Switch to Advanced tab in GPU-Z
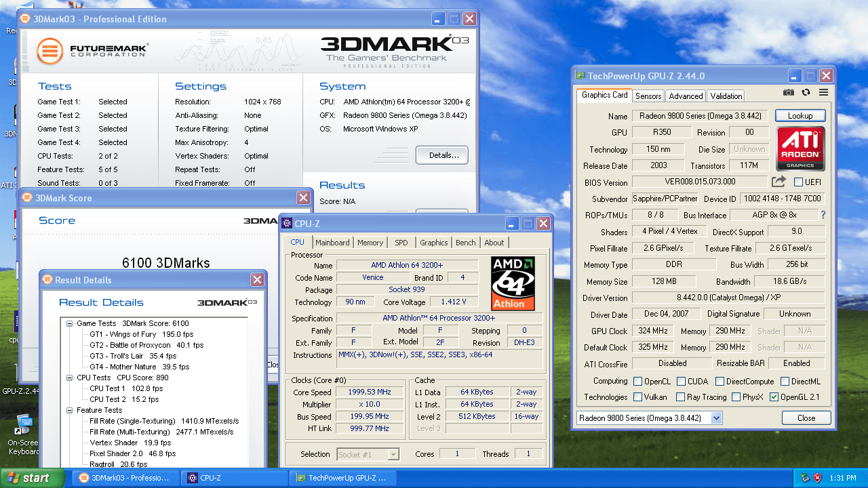The height and width of the screenshot is (488, 868). pyautogui.click(x=686, y=96)
